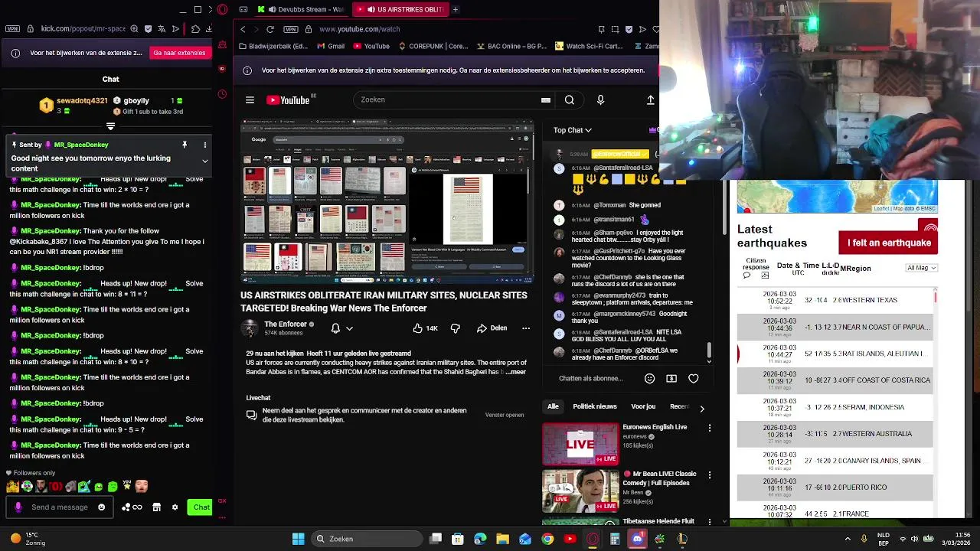Start voice search with microphone icon
980x551 pixels.
coord(600,99)
